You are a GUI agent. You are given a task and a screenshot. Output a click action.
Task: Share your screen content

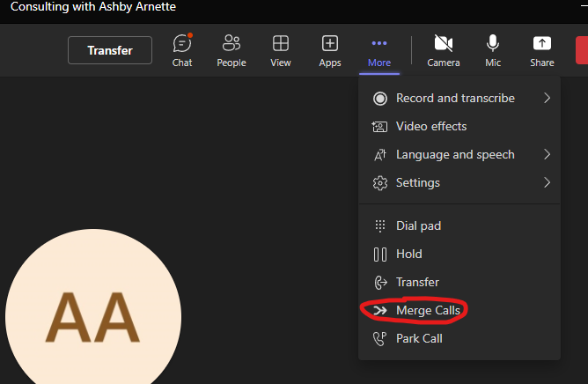(x=542, y=51)
